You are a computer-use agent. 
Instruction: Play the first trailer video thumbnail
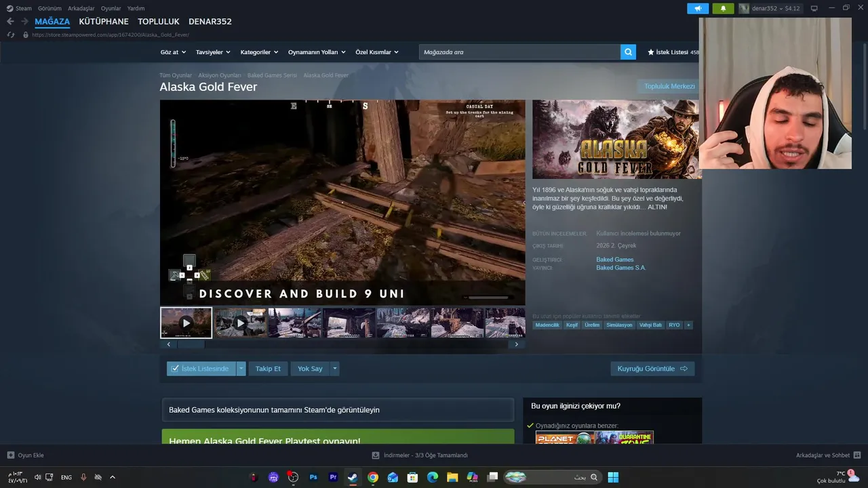point(186,323)
